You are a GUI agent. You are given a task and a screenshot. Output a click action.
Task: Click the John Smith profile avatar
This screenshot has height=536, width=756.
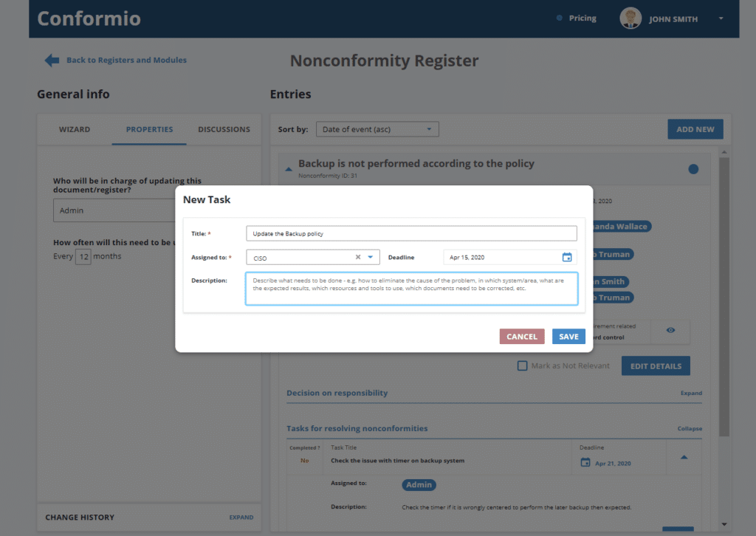click(x=630, y=18)
